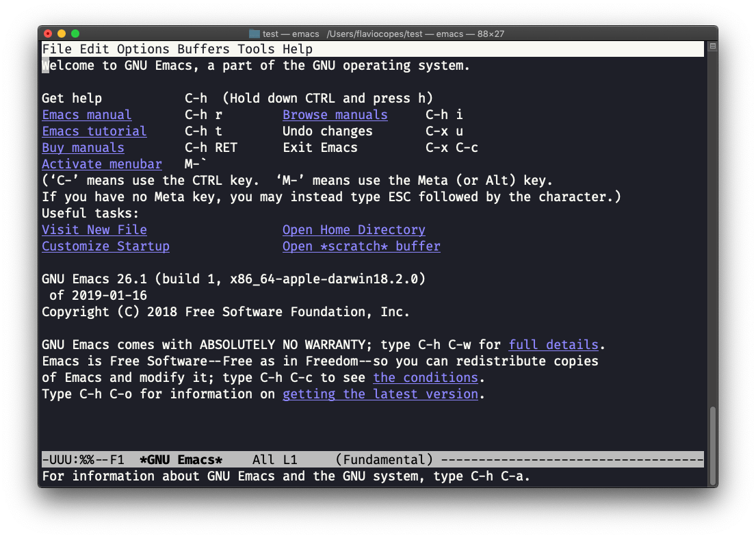This screenshot has width=756, height=538.
Task: Click the green zoom window button
Action: tap(75, 34)
